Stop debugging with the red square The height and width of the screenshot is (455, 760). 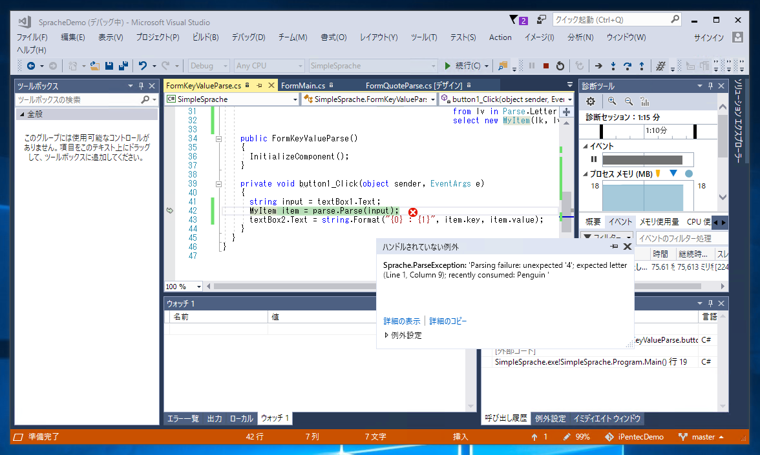point(546,66)
